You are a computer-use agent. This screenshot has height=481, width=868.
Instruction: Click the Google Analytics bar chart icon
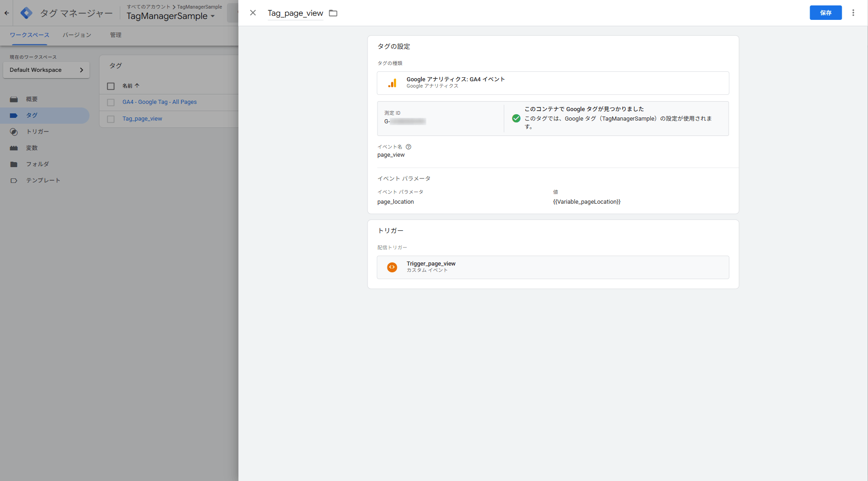pos(392,83)
